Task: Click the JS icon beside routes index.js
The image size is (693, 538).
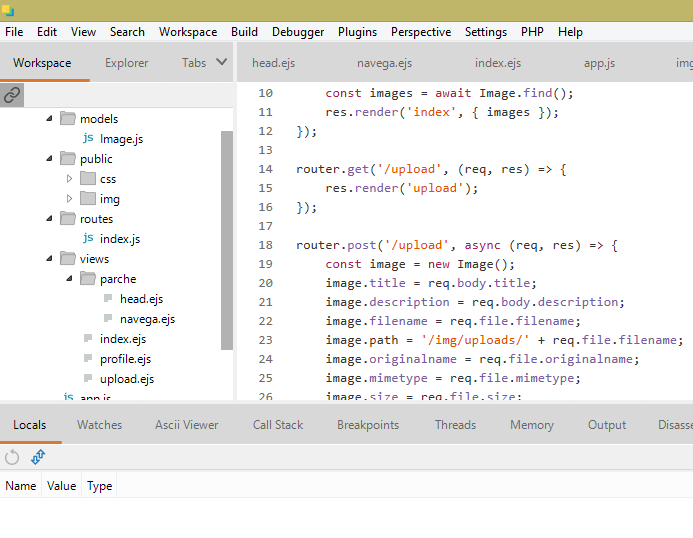Action: pos(88,239)
